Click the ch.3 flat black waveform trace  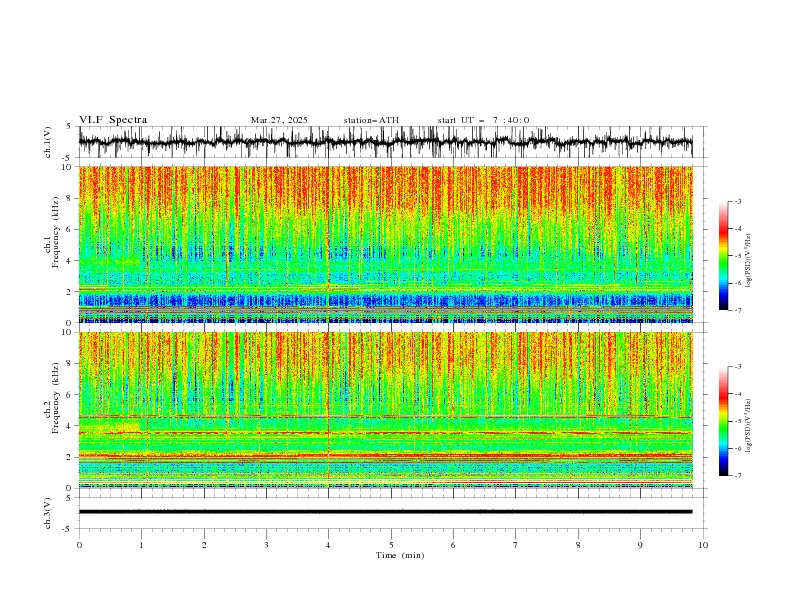click(385, 512)
